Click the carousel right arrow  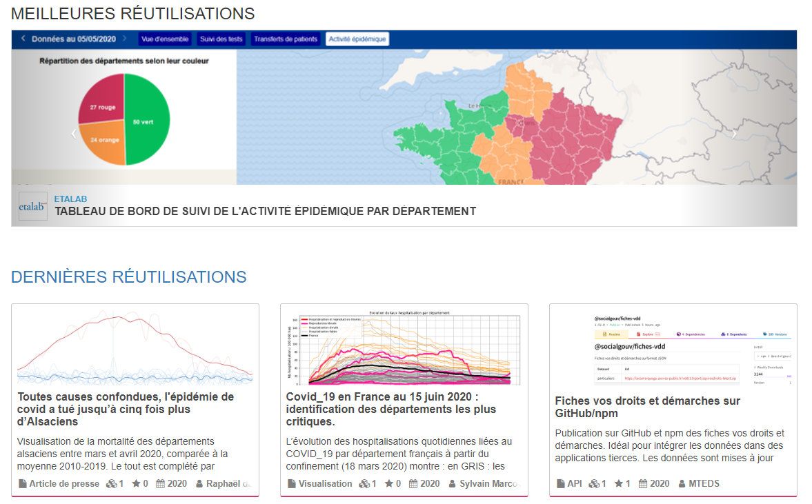tap(734, 134)
